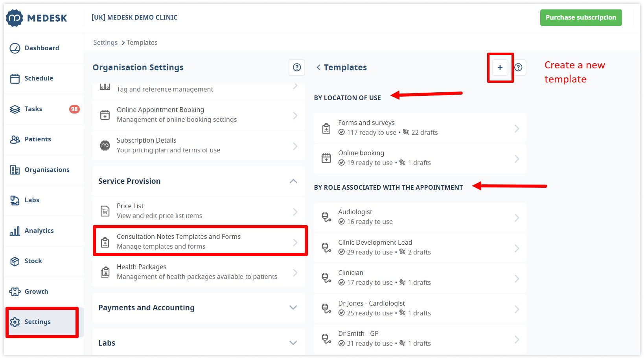Click Dr Jones - Cardiologist stethoscope icon
The image size is (644, 359).
click(326, 309)
